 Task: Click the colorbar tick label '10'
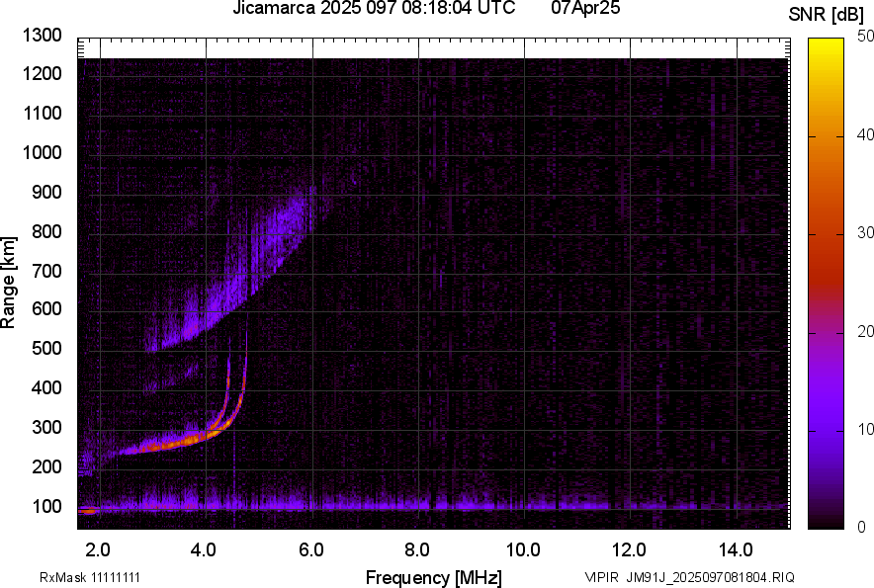tap(866, 429)
